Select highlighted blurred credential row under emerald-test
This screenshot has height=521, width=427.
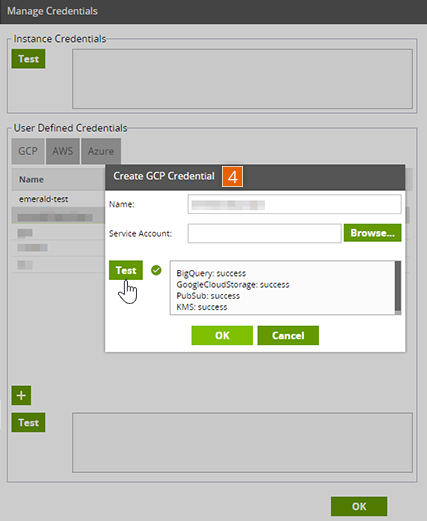tap(58, 215)
